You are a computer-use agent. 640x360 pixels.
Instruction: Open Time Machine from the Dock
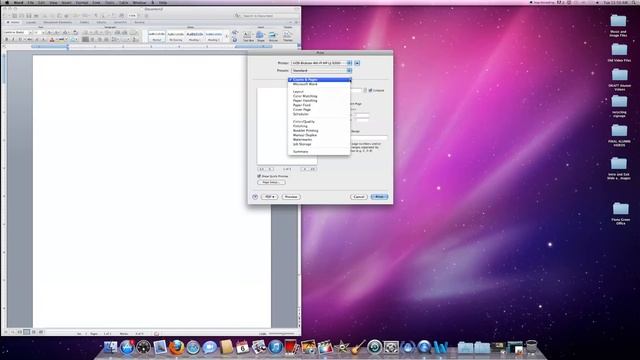point(374,347)
